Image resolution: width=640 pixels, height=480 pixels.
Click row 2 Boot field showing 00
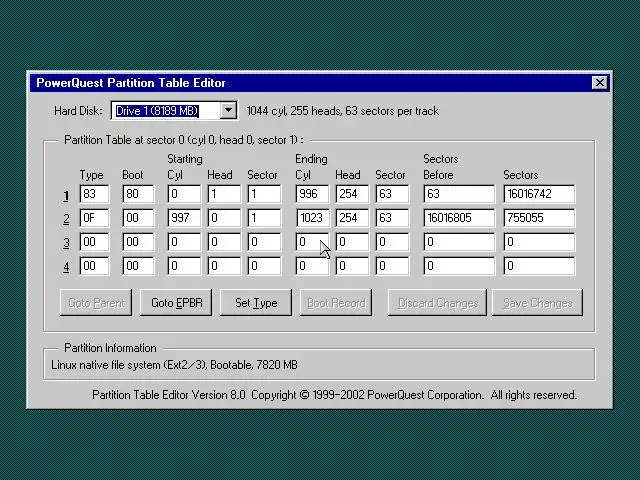pyautogui.click(x=138, y=218)
